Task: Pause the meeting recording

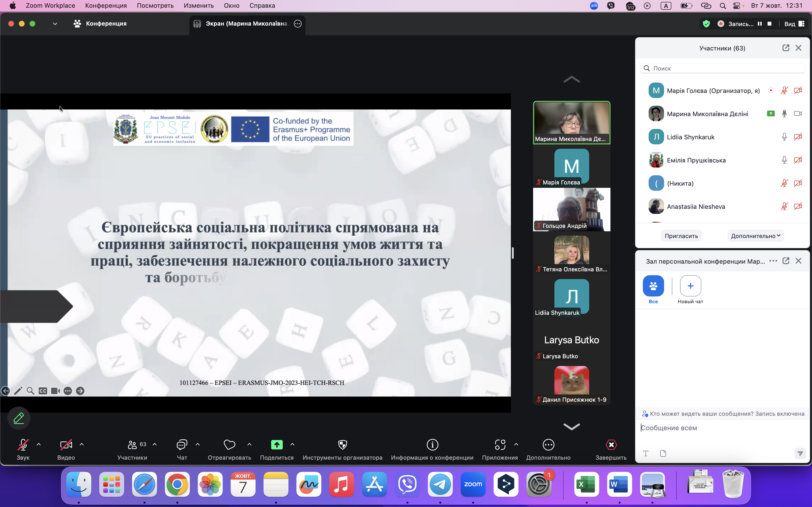Action: pyautogui.click(x=760, y=24)
